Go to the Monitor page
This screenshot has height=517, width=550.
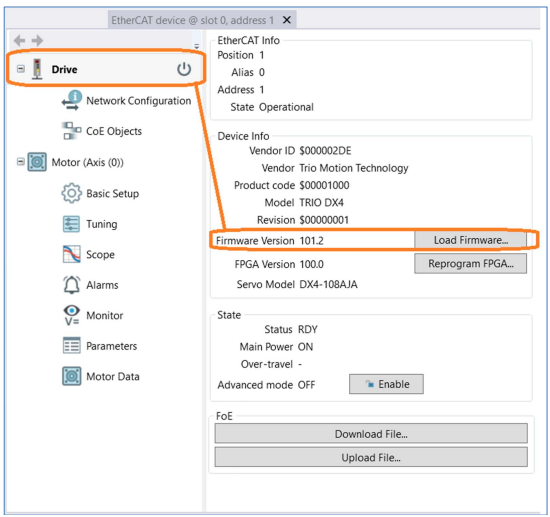tap(105, 316)
